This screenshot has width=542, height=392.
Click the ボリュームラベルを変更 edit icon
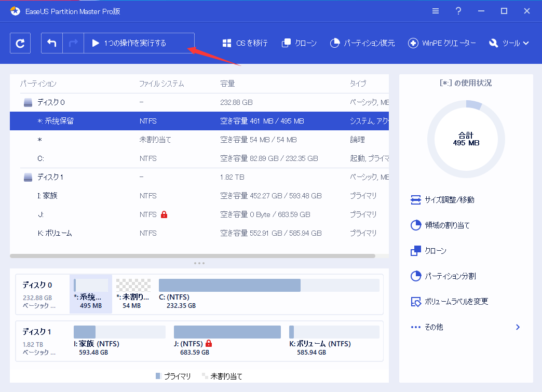point(416,302)
